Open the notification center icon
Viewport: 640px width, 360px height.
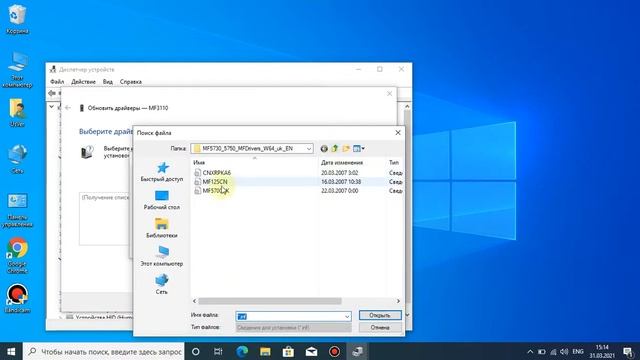(x=628, y=351)
